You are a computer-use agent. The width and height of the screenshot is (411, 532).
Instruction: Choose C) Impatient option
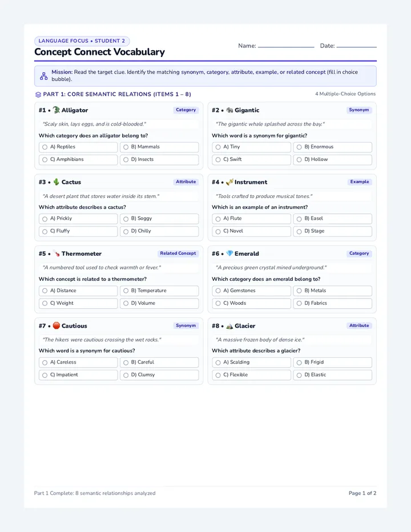(x=78, y=375)
